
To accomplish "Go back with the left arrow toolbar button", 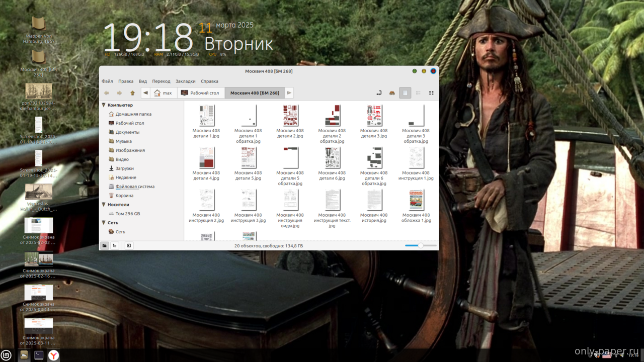I will (107, 93).
